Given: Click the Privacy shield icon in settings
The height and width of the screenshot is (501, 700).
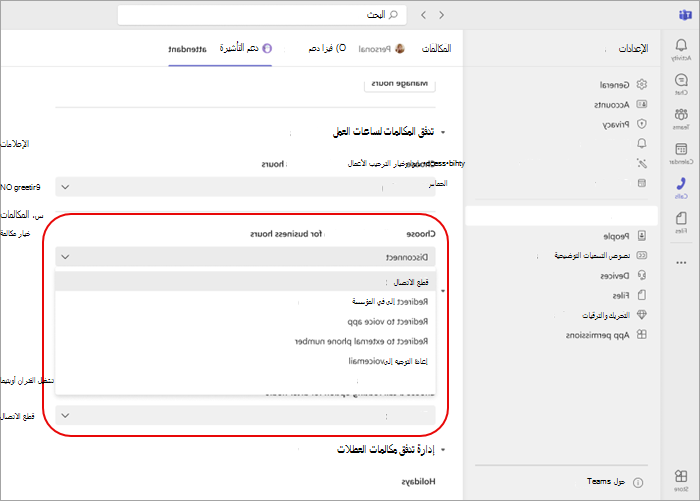Looking at the screenshot, I should [x=642, y=124].
